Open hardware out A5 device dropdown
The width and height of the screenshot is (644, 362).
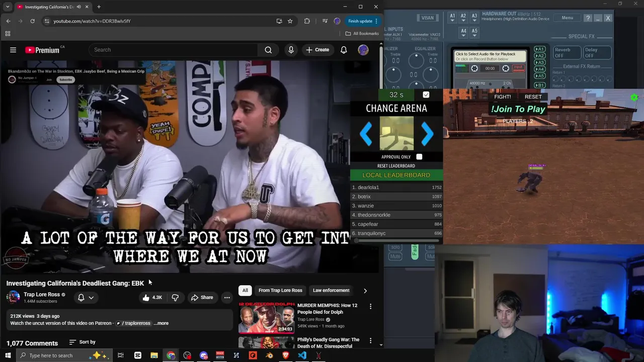(474, 32)
